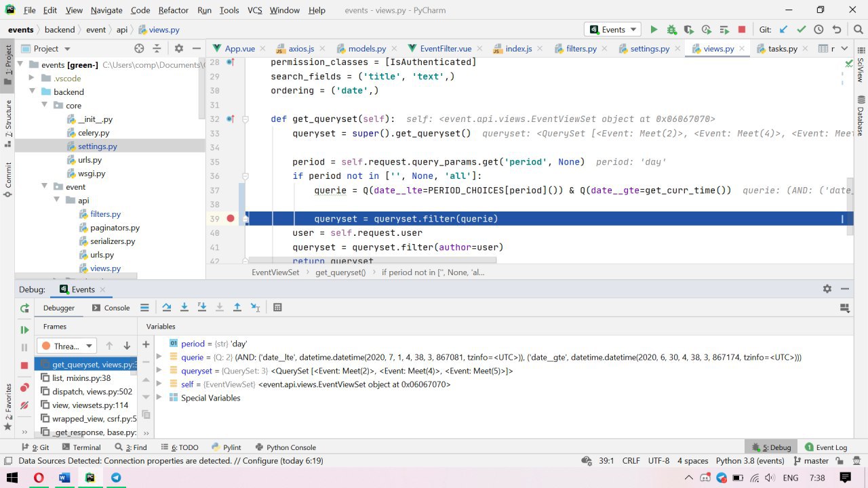The width and height of the screenshot is (868, 488).
Task: Click the locate-in-project target icon
Action: tap(139, 48)
